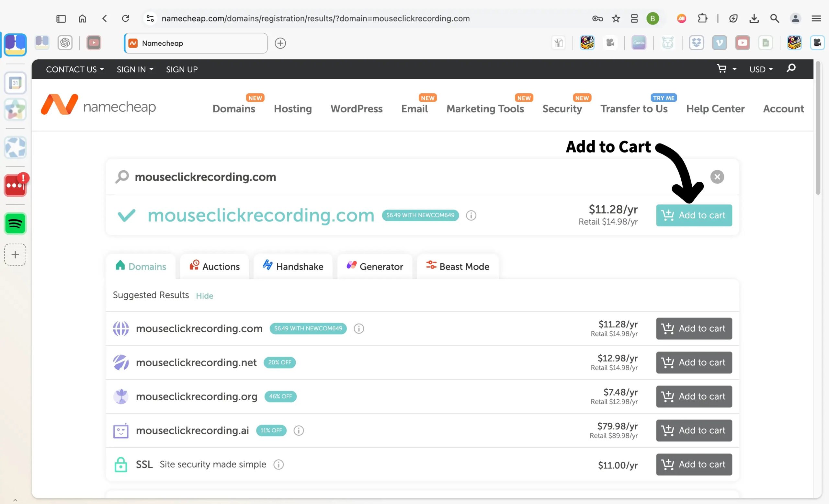Viewport: 829px width, 504px height.
Task: Open the USD currency dropdown
Action: click(761, 69)
